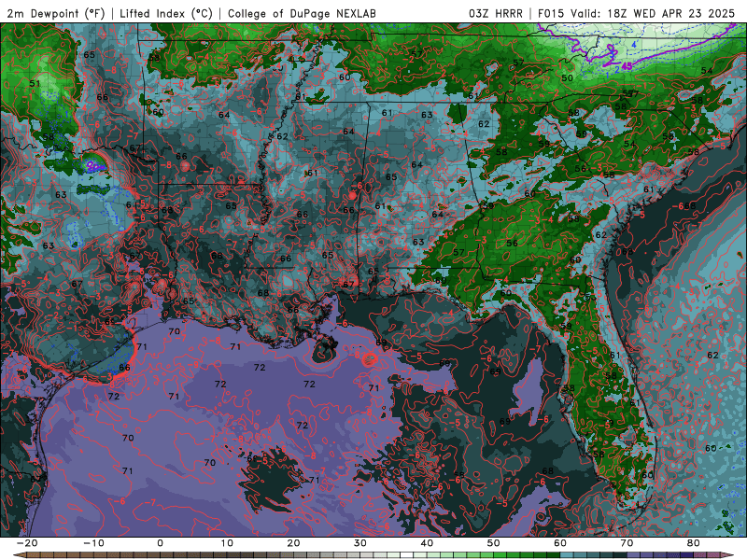Click the "2m Dewpoint (°F)" title text
This screenshot has width=747, height=560.
56,14
